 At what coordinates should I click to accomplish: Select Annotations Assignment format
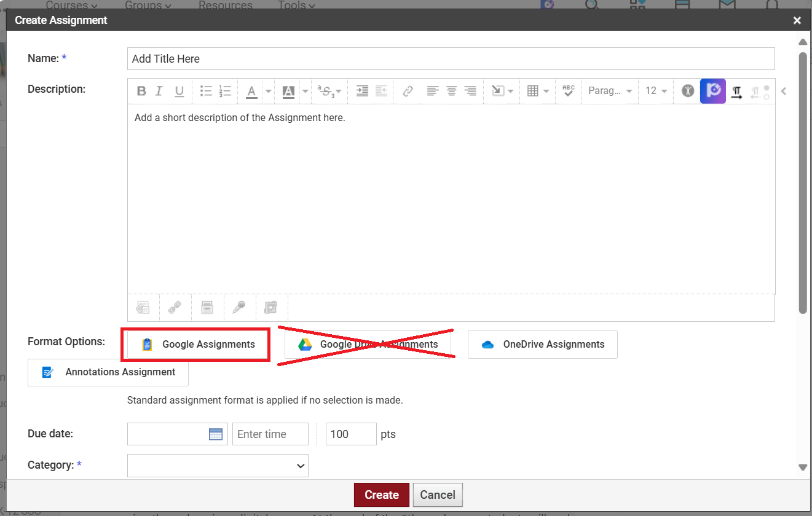tap(108, 372)
